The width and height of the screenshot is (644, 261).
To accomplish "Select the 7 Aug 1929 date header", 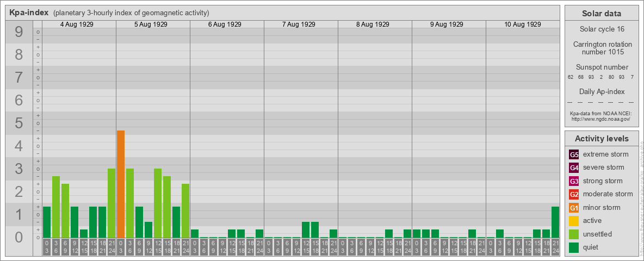I will coord(299,24).
